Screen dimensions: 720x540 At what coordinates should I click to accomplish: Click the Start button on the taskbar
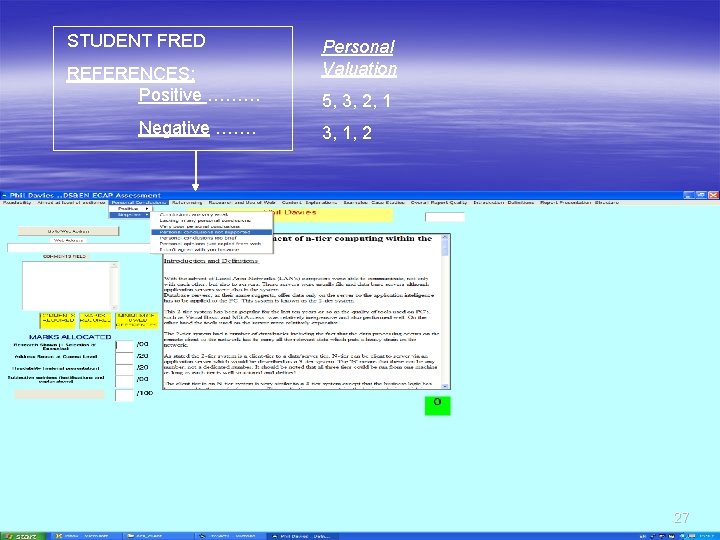point(22,536)
